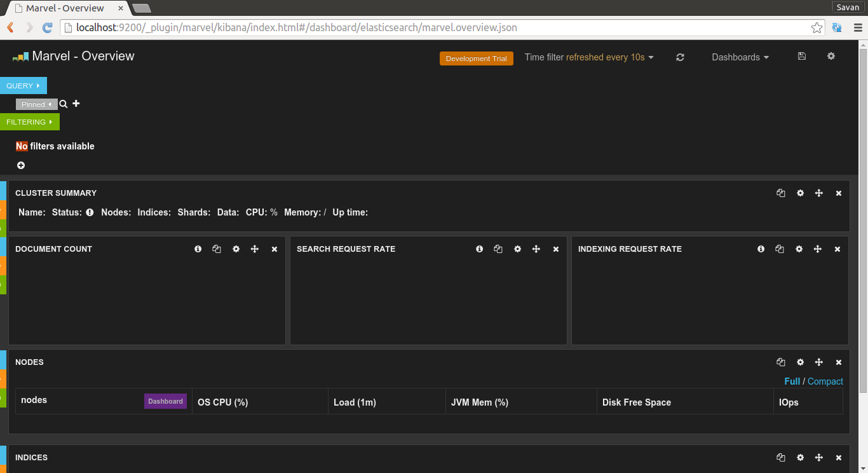Viewport: 868px width, 473px height.
Task: Click move handle on Cluster Summary panel
Action: [x=819, y=193]
